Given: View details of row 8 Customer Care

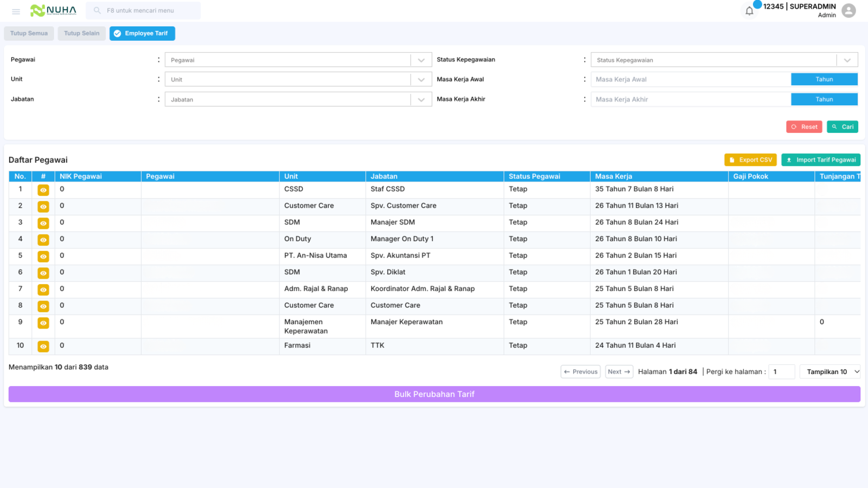Looking at the screenshot, I should coord(43,306).
